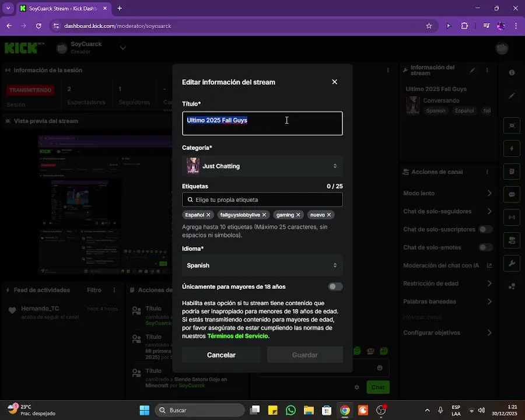This screenshot has height=420, width=525.
Task: Click the Spanish tag in stream info panel
Action: [435, 111]
